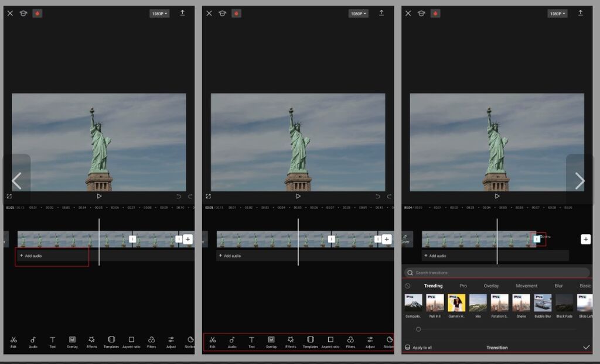Export the video from the first screen
The width and height of the screenshot is (600, 364).
pyautogui.click(x=183, y=13)
